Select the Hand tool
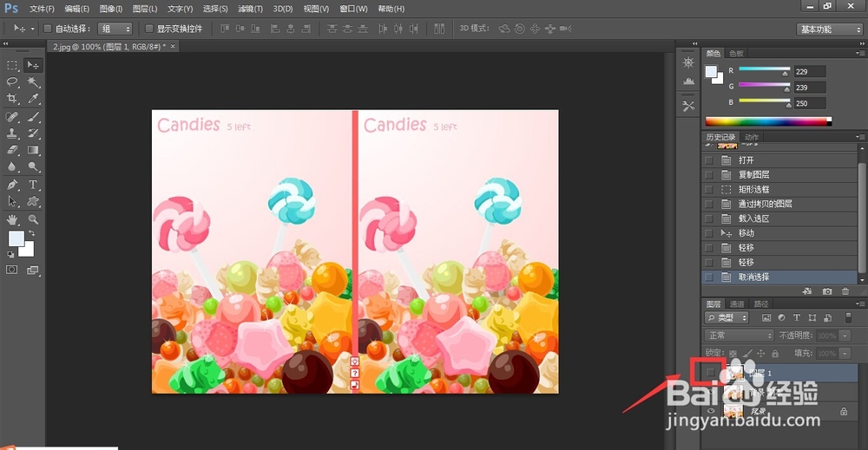The width and height of the screenshot is (868, 450). pos(12,219)
